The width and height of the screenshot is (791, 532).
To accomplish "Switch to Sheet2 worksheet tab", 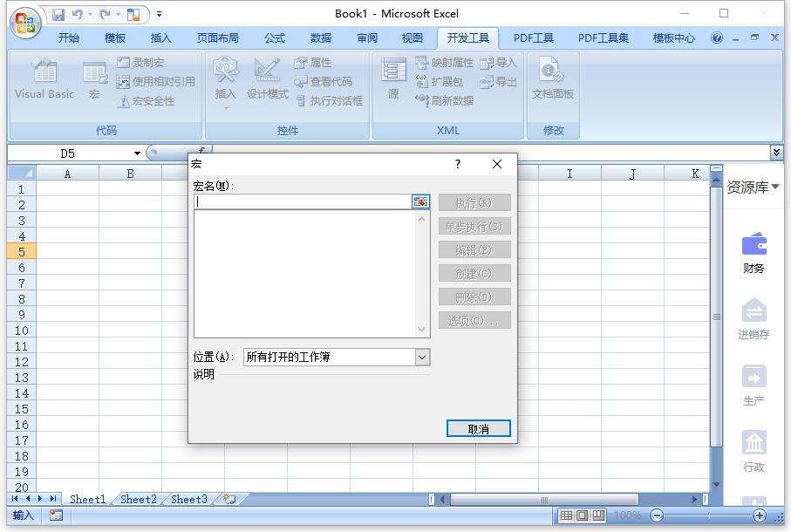I will 138,500.
